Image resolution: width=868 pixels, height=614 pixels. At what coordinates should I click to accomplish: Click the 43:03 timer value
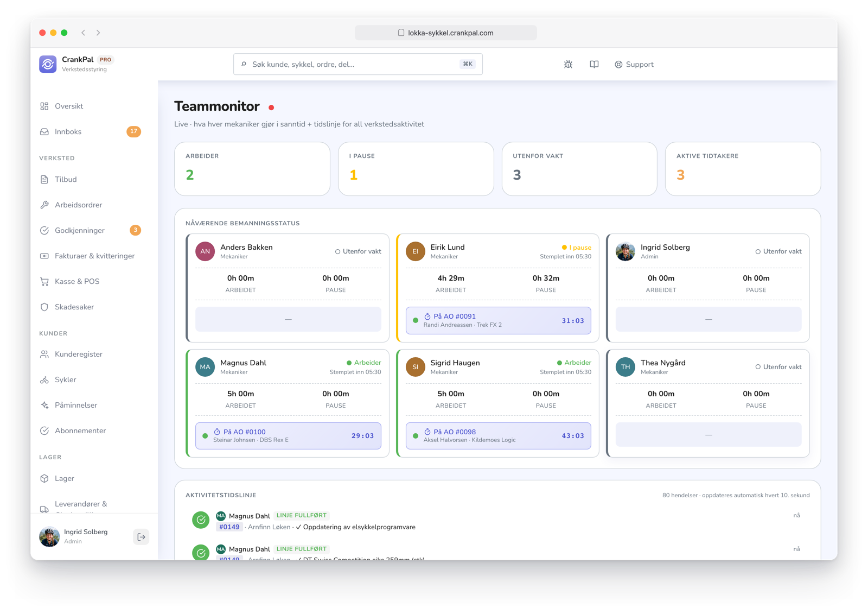coord(573,436)
